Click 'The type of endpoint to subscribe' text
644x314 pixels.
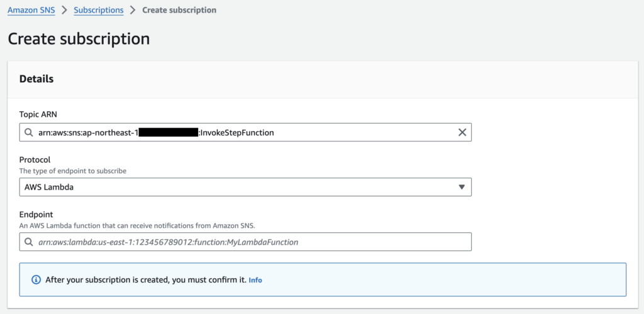[x=73, y=171]
